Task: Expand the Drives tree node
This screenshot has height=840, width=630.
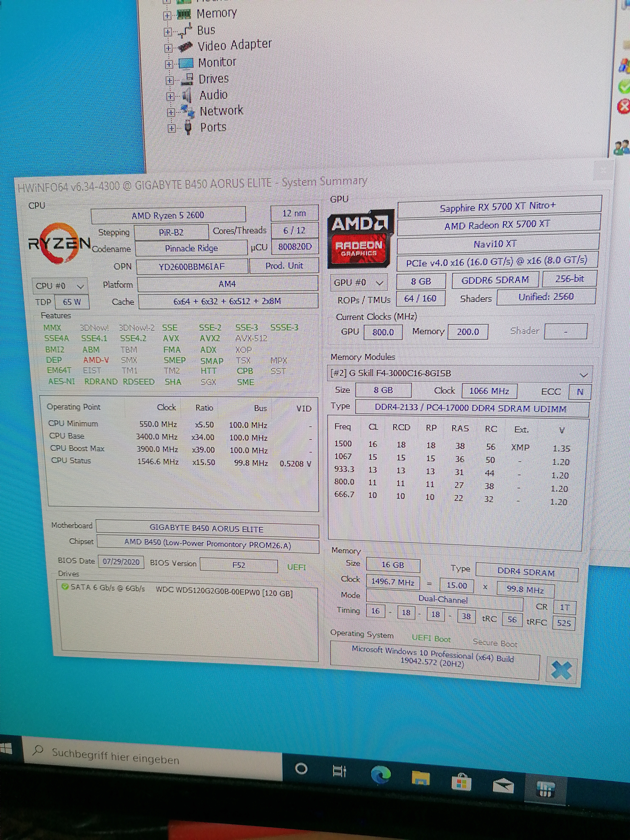Action: tap(170, 80)
